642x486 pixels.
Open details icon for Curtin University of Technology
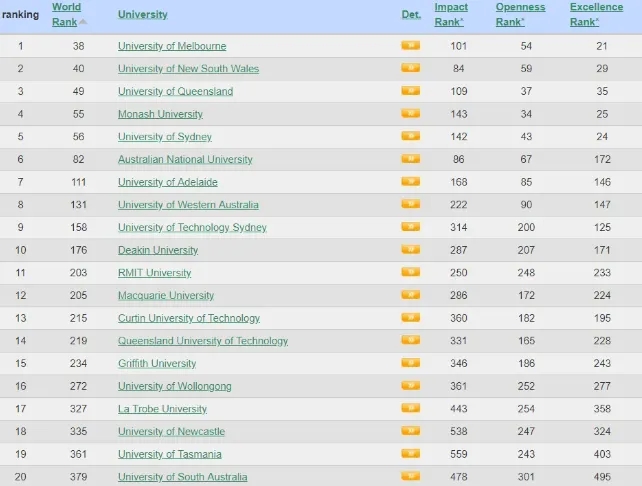click(x=411, y=317)
